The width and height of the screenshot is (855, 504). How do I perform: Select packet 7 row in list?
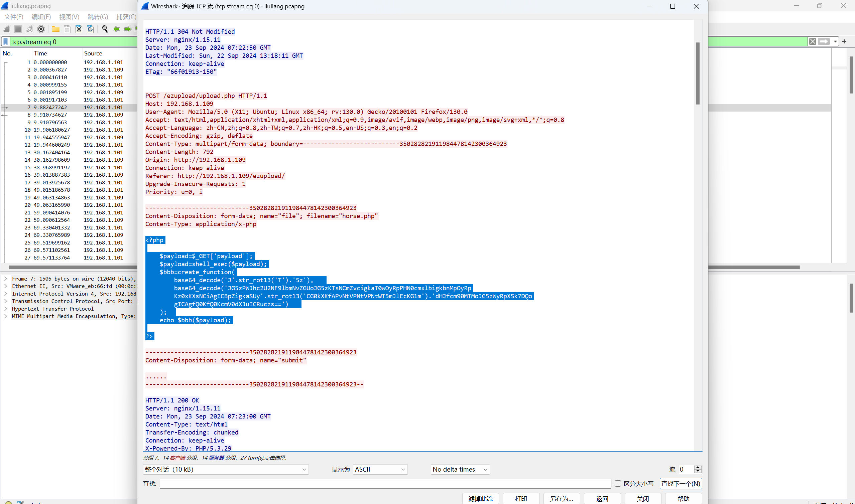coord(69,107)
